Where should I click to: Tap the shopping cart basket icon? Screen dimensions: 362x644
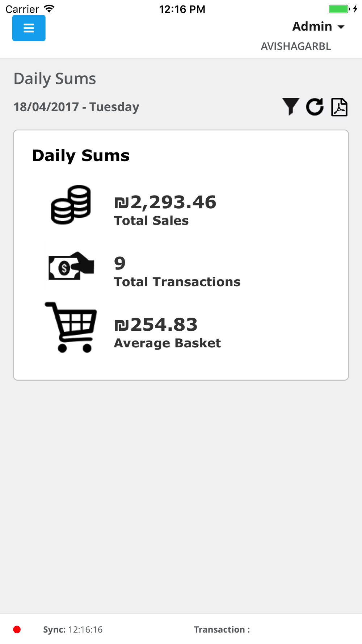click(x=71, y=327)
